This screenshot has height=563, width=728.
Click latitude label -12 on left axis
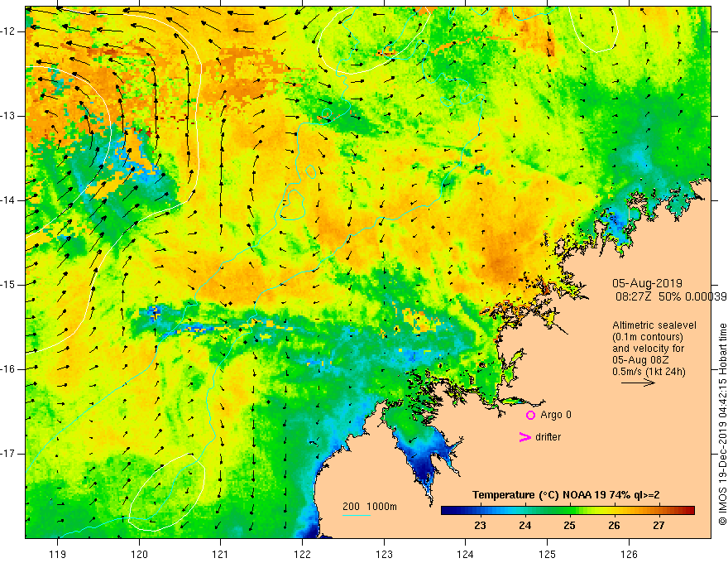pyautogui.click(x=9, y=31)
